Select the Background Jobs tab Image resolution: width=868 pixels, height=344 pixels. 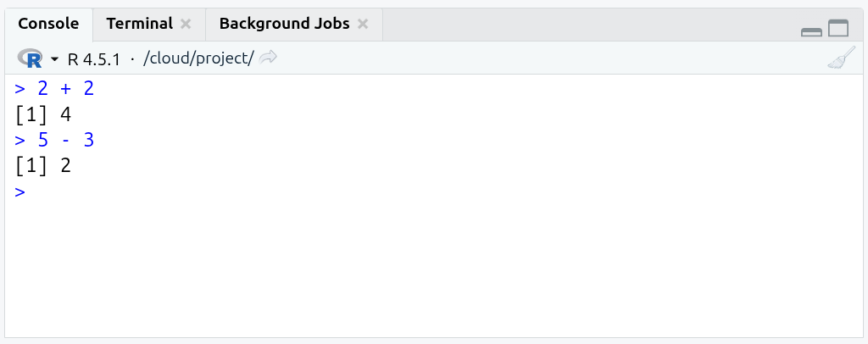[x=284, y=24]
